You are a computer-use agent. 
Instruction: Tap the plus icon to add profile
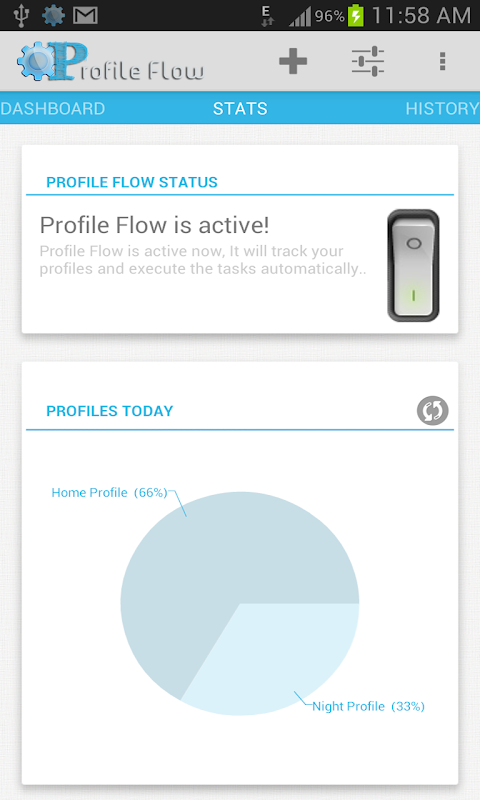(x=293, y=61)
